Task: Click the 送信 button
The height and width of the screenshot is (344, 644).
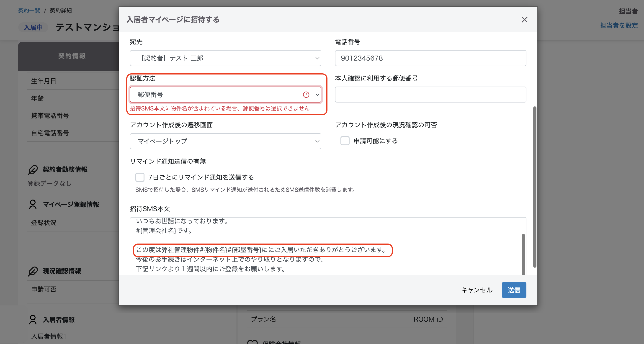Action: pos(514,290)
